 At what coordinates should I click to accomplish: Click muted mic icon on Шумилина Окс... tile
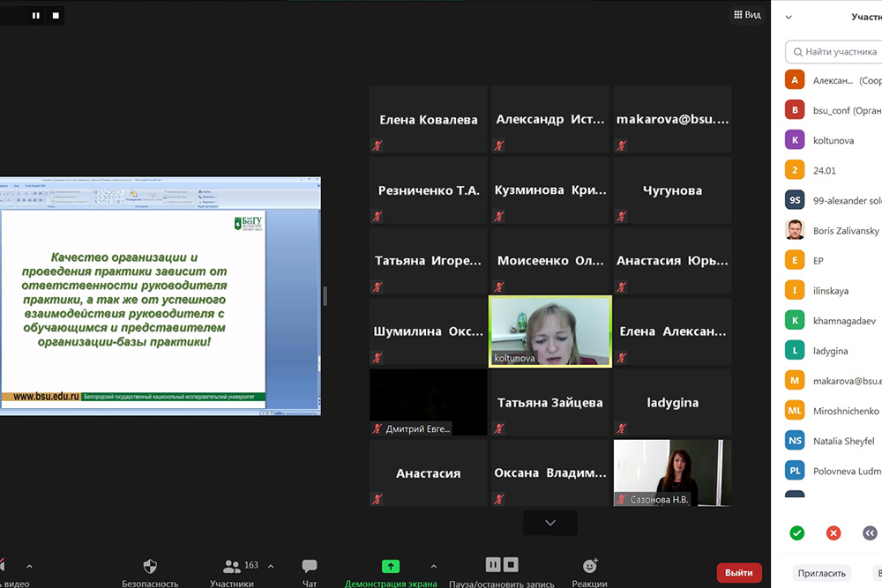(377, 358)
